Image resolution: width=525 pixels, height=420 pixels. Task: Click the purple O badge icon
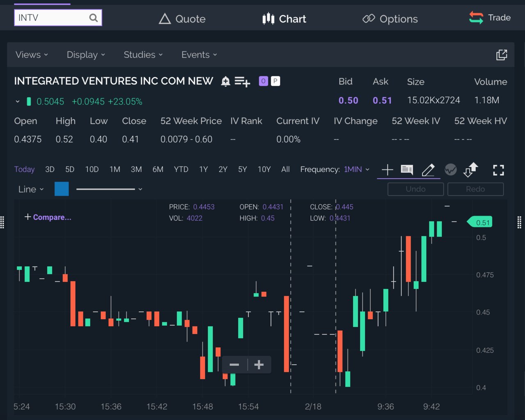pyautogui.click(x=263, y=81)
